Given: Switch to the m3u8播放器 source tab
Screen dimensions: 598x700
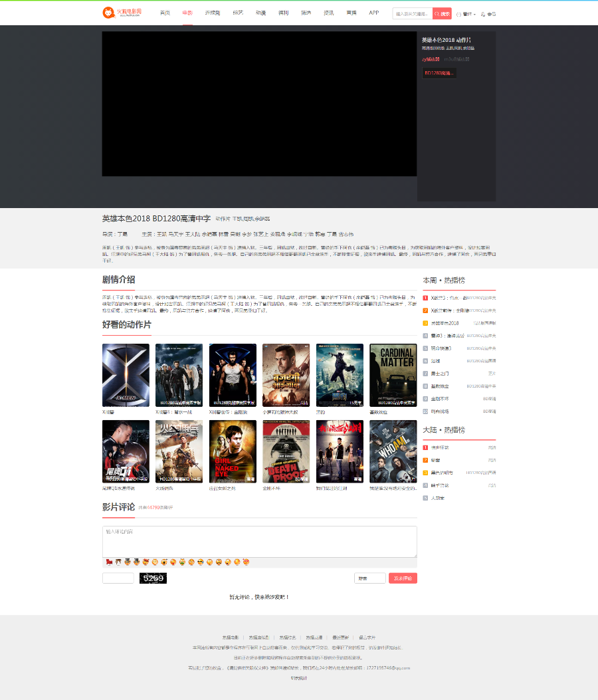Looking at the screenshot, I should [456, 59].
